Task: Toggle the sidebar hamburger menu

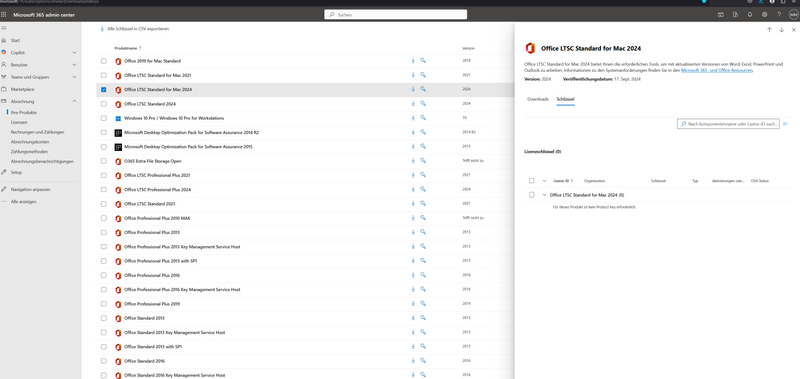Action: (4, 28)
